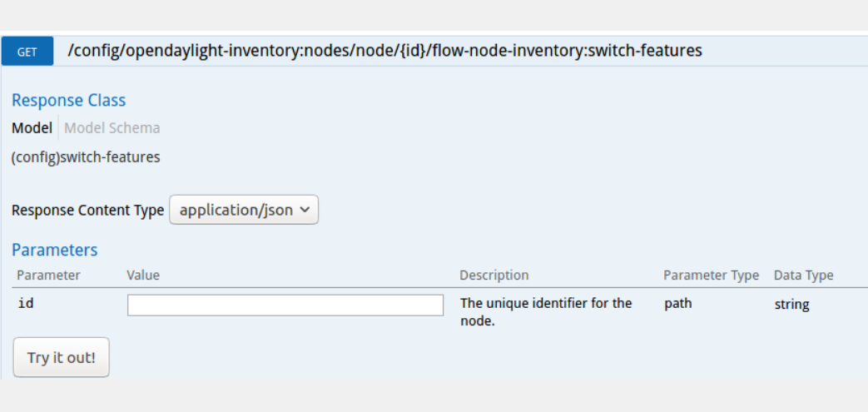Switch to the Model tab
This screenshot has height=412, width=868.
click(x=32, y=128)
